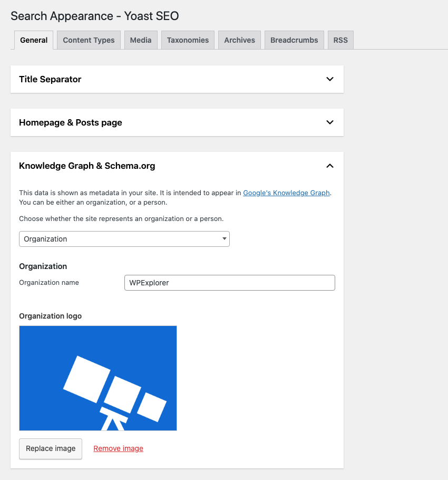Click the organization logo image preview

[x=98, y=378]
